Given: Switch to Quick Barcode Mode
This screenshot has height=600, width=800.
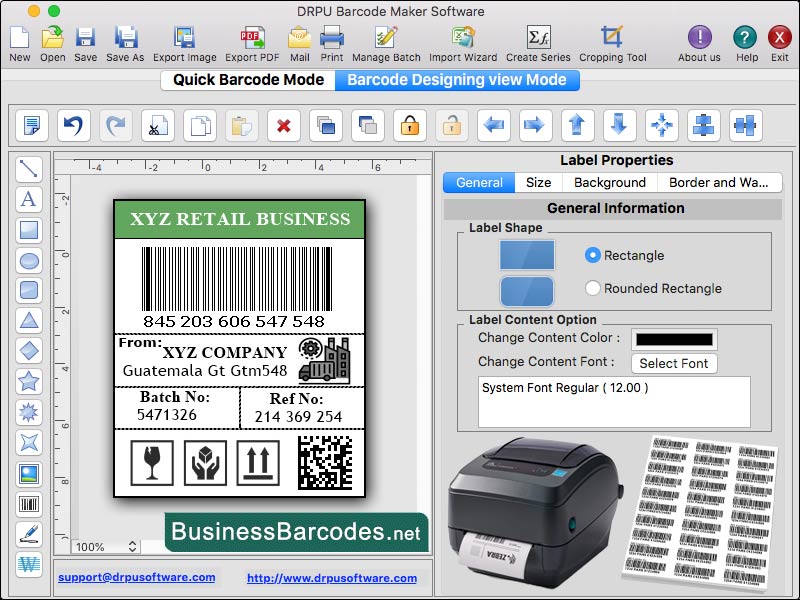Looking at the screenshot, I should [248, 80].
